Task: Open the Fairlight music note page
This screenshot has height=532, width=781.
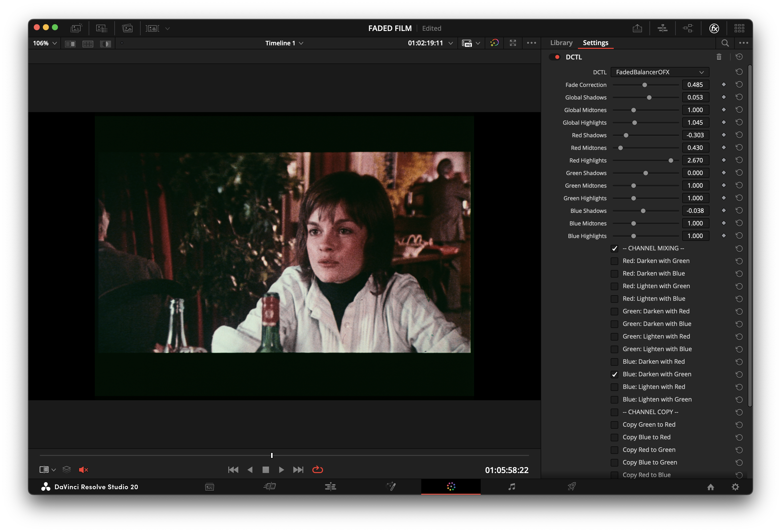Action: click(511, 487)
